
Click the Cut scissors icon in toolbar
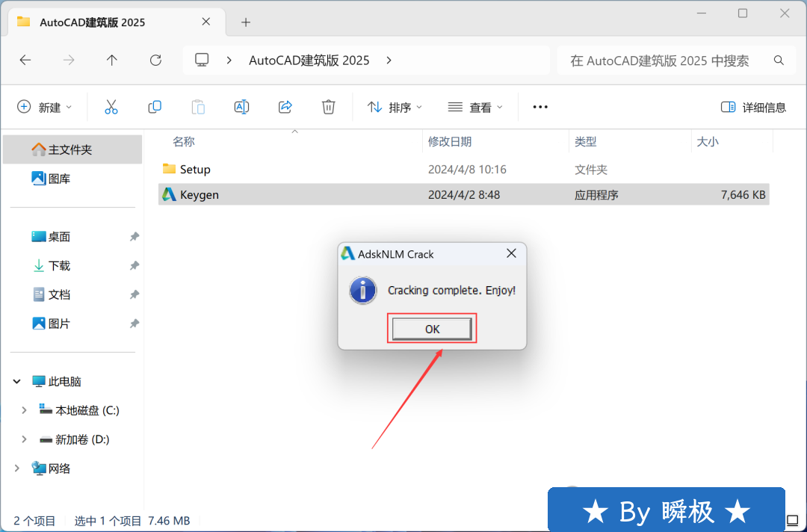click(x=111, y=107)
